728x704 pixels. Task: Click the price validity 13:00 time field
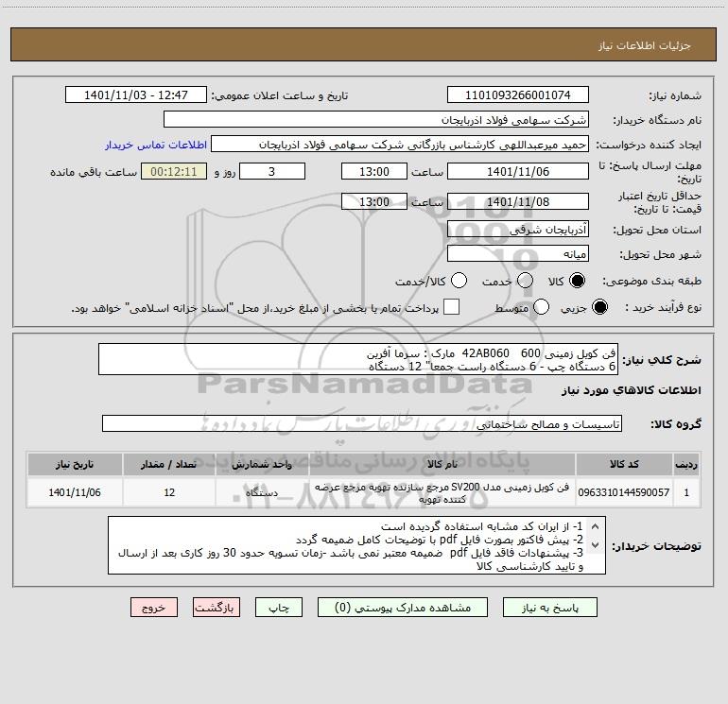[x=374, y=201]
